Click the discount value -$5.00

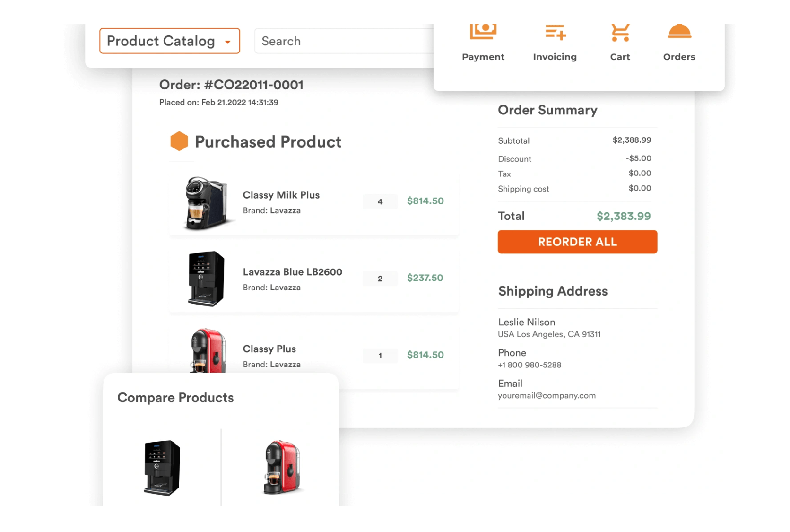pos(639,158)
